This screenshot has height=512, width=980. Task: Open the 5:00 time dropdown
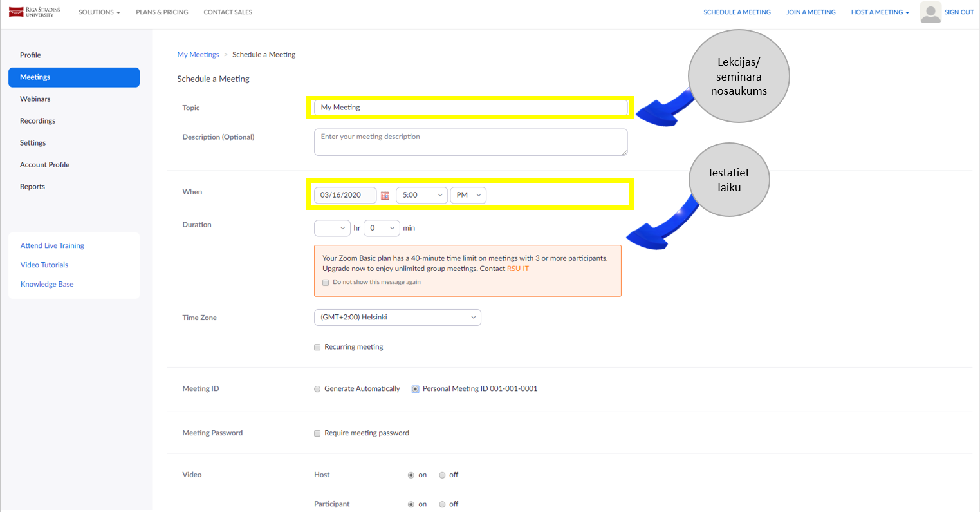[x=421, y=195]
